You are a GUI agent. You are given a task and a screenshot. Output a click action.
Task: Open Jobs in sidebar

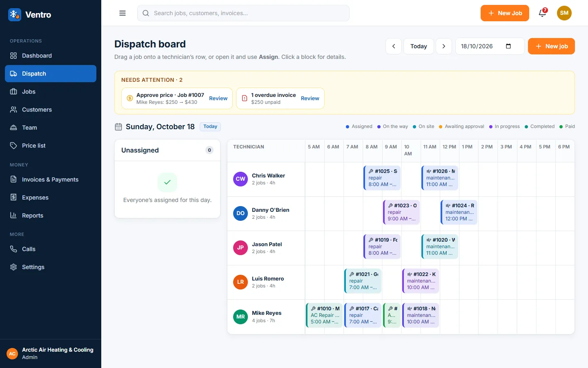(51, 92)
